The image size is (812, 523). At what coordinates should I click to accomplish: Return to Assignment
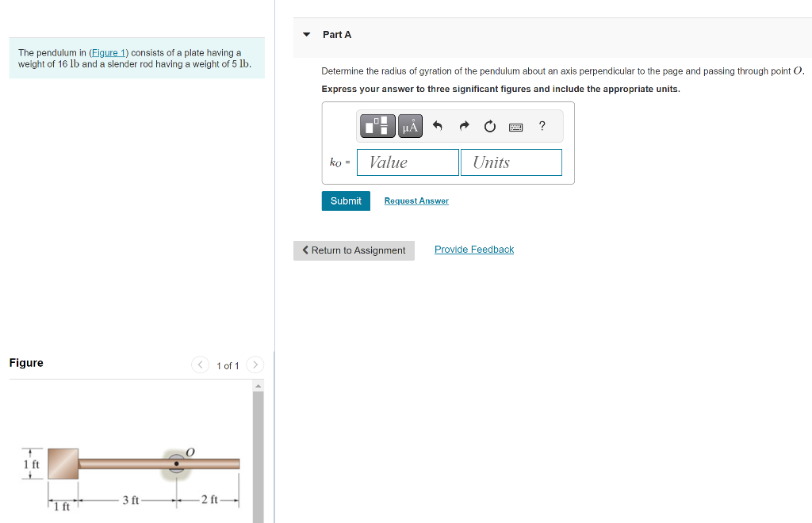354,250
